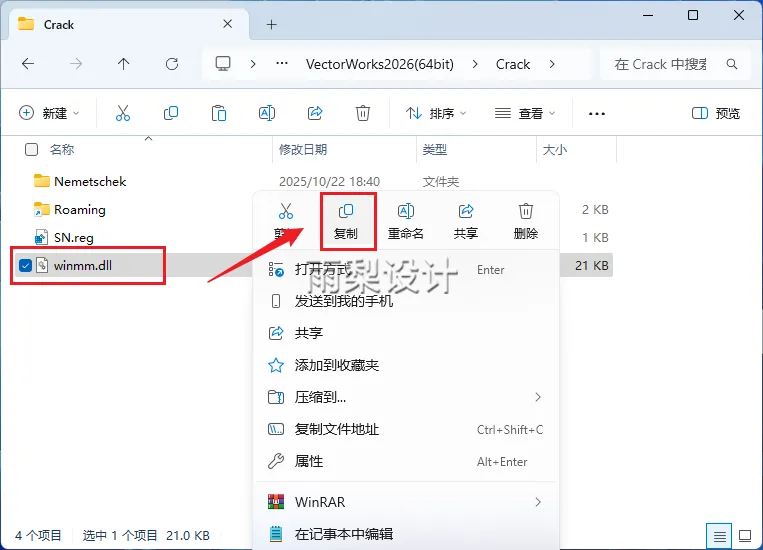
Task: Click the search magnifier icon
Action: (731, 64)
